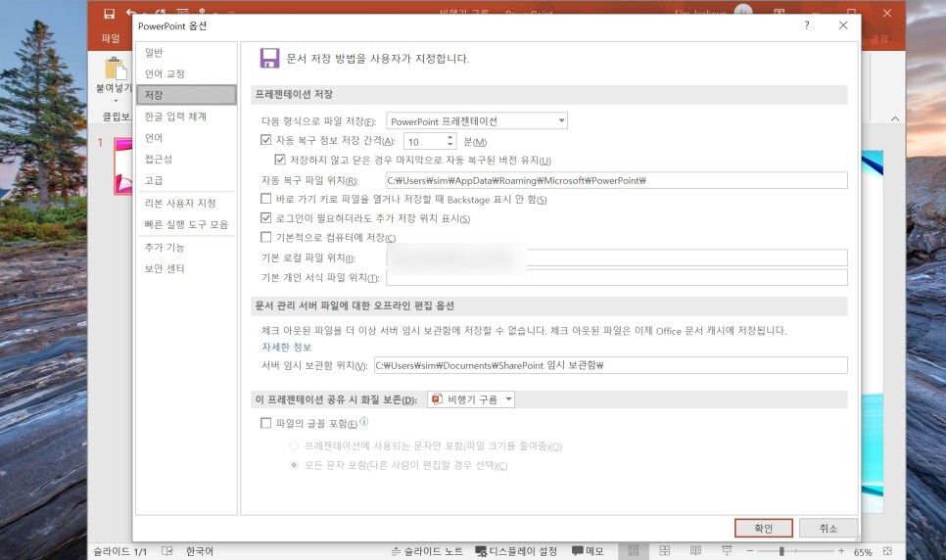Close the PowerPoint Options dialog
Image resolution: width=946 pixels, height=560 pixels.
click(843, 25)
